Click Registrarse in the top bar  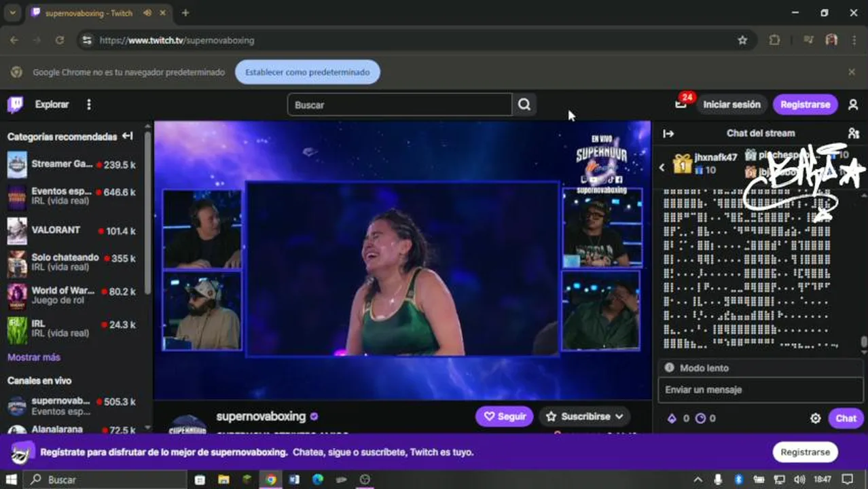pos(805,105)
